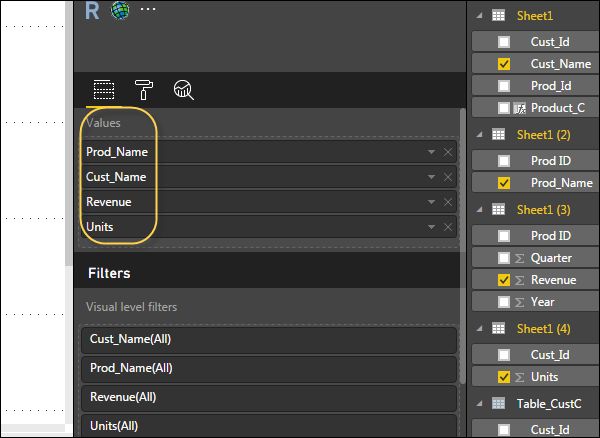This screenshot has height=438, width=600.
Task: Switch to the Fields well tab
Action: 104,90
